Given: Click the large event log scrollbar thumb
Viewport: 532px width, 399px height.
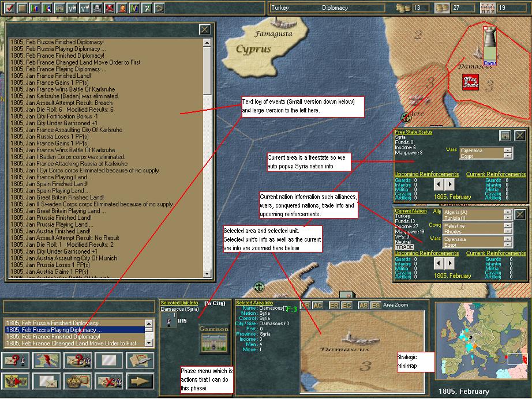Looking at the screenshot, I should click(x=207, y=70).
